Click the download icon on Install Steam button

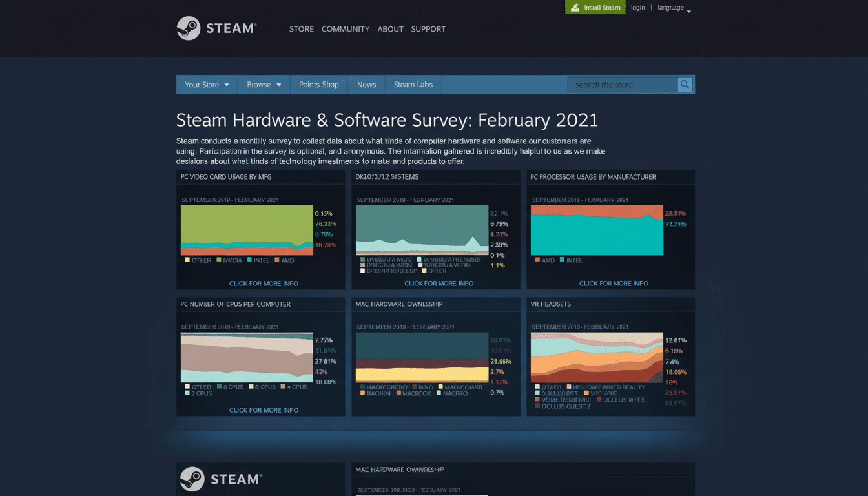tap(577, 7)
